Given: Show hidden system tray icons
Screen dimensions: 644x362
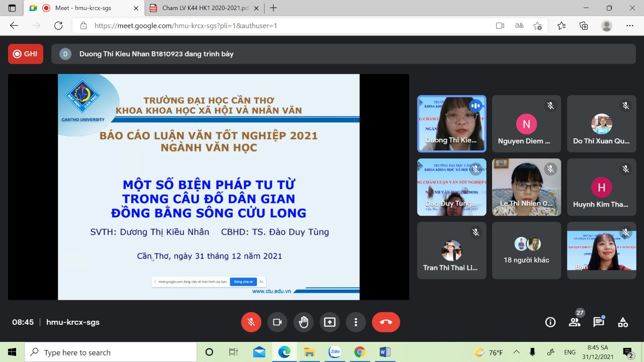Looking at the screenshot, I should [516, 352].
